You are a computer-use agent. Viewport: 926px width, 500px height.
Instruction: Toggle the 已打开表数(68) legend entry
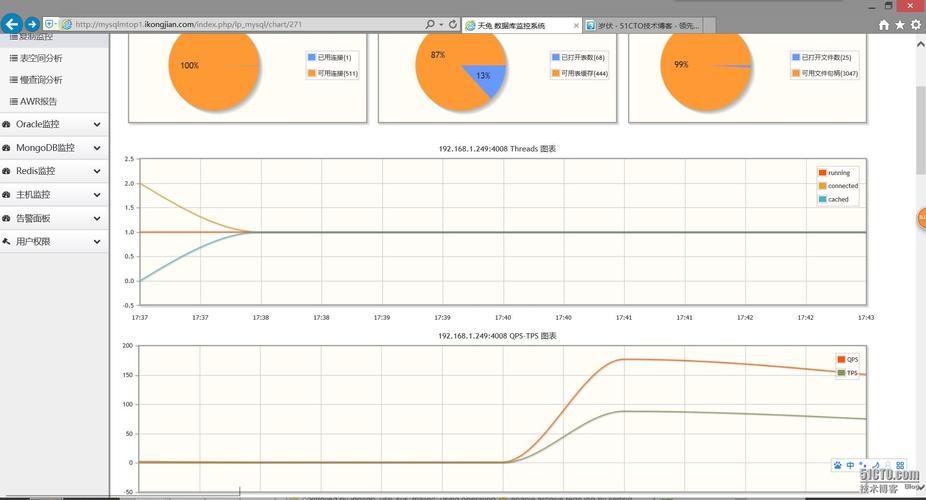pos(578,57)
